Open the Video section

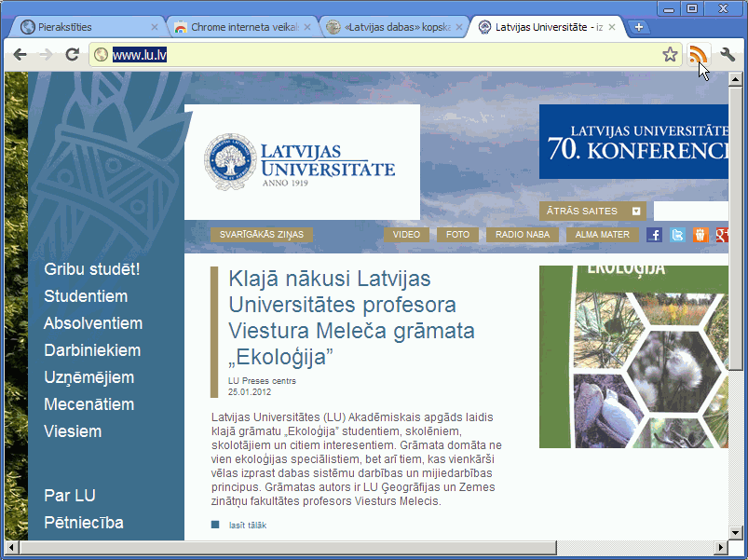(406, 235)
